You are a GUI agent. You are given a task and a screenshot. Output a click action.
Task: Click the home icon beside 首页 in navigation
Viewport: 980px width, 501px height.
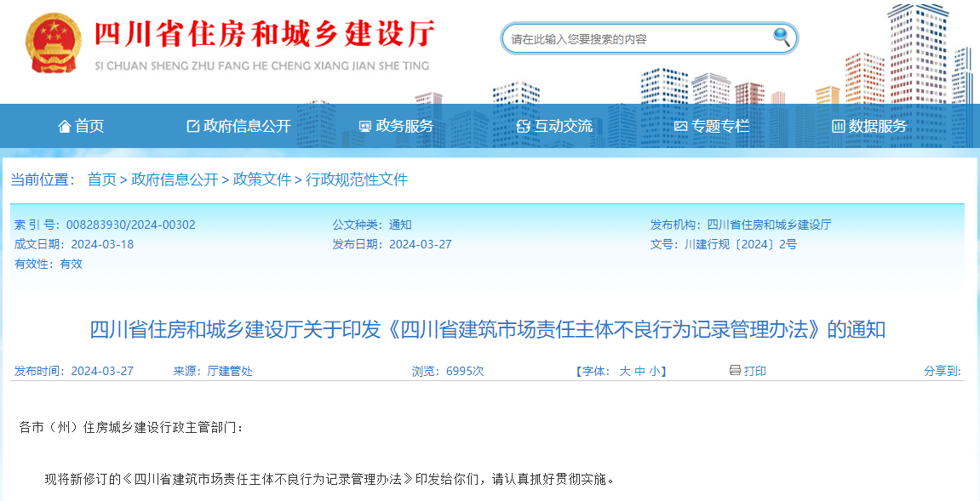(64, 125)
